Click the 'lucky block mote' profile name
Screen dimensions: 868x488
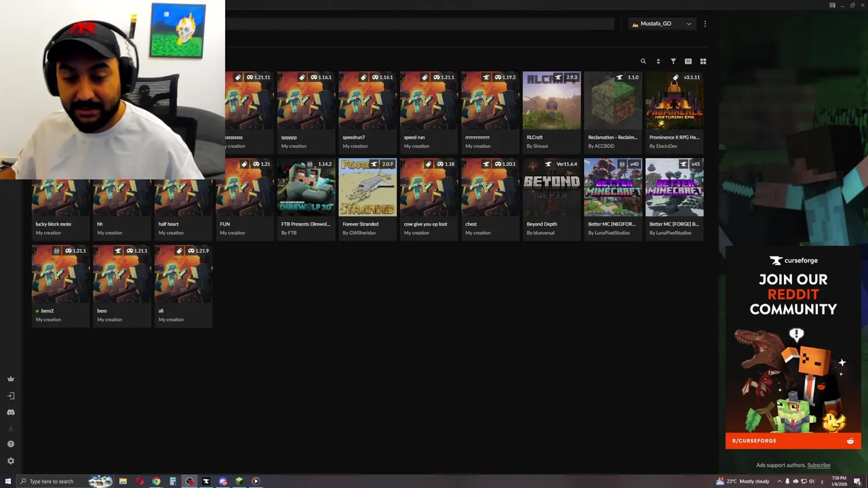pos(53,224)
